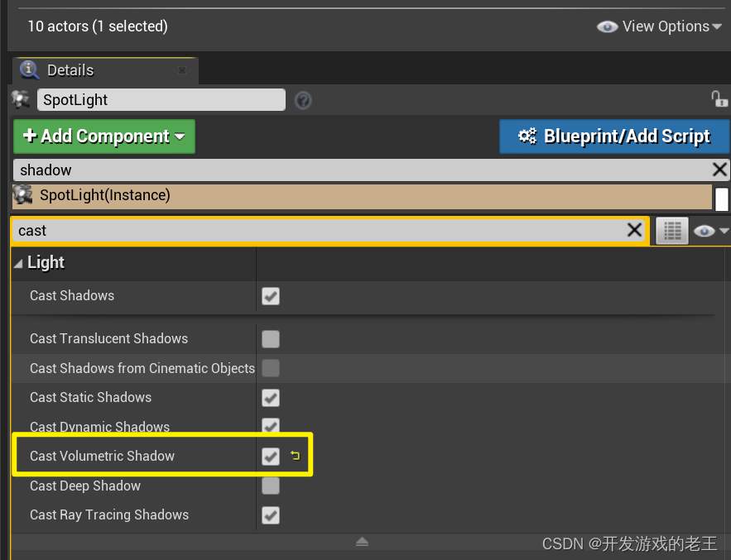
Task: Toggle Cast Volumetric Shadow checkbox
Action: pyautogui.click(x=271, y=457)
